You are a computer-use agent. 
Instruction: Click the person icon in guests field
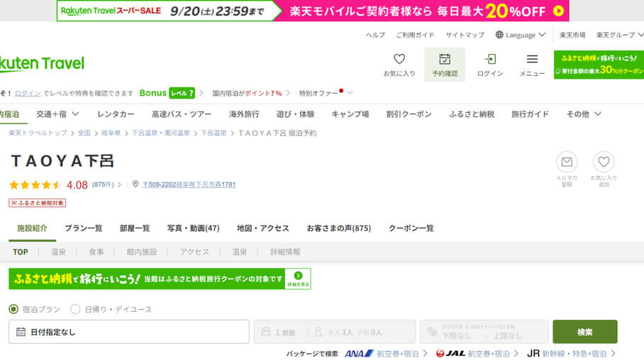point(318,332)
